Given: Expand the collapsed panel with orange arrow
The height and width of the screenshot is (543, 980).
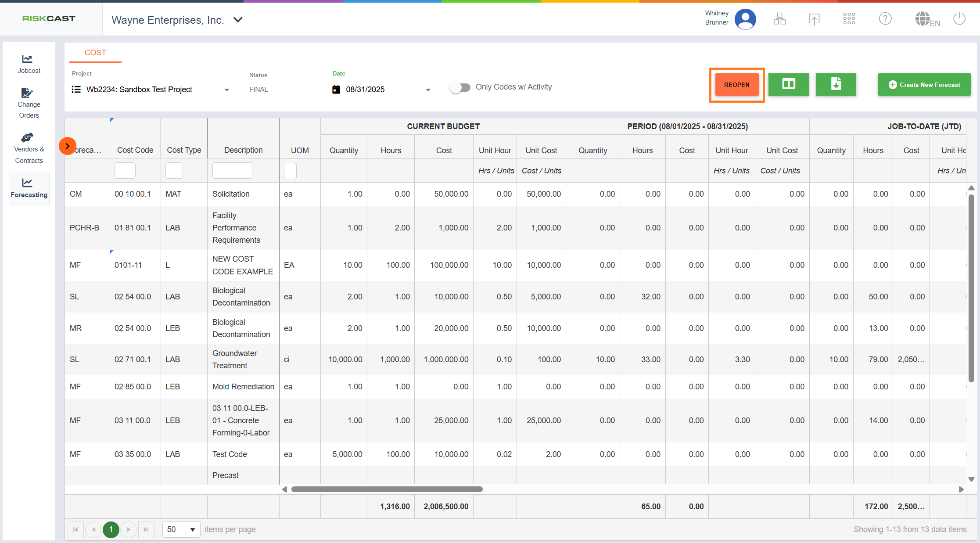Looking at the screenshot, I should click(x=68, y=146).
